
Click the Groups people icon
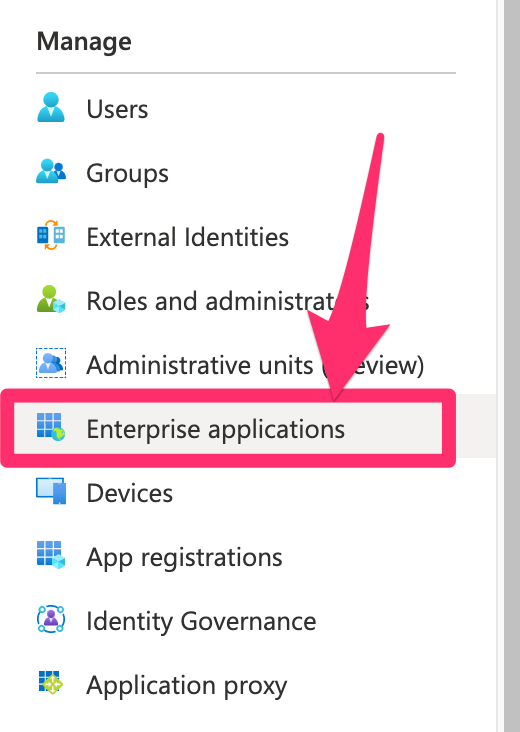(x=51, y=171)
